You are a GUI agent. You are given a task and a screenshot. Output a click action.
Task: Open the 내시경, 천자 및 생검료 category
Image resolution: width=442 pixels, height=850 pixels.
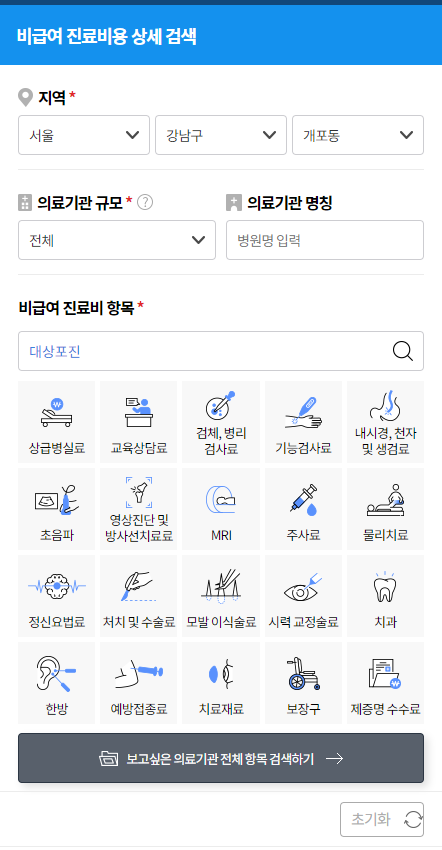point(386,422)
